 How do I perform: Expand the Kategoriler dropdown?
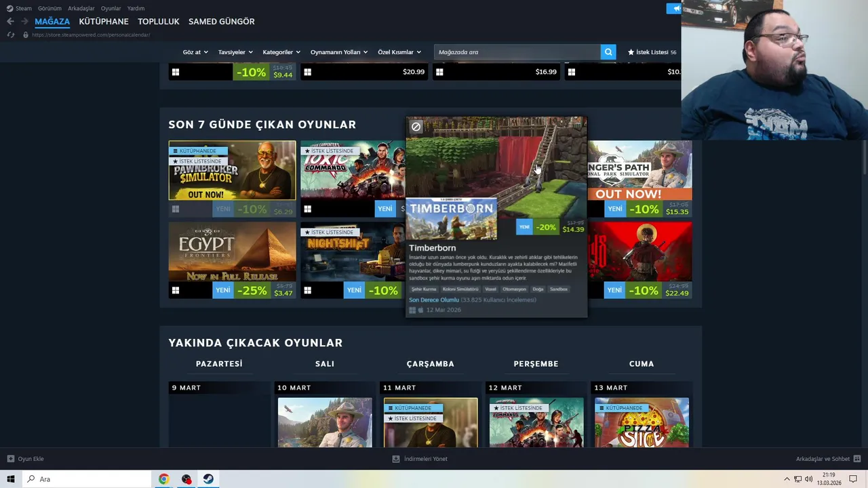(x=281, y=52)
